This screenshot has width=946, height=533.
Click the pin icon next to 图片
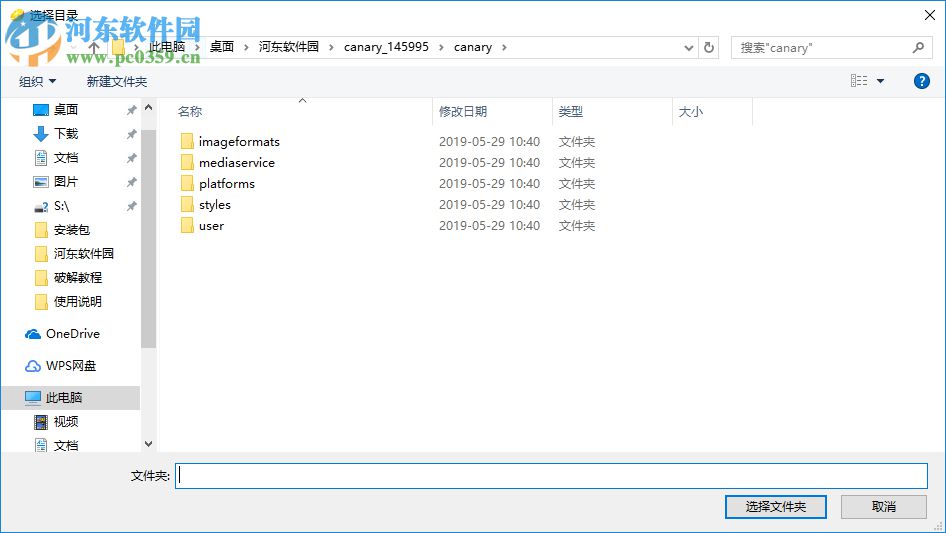[x=131, y=182]
